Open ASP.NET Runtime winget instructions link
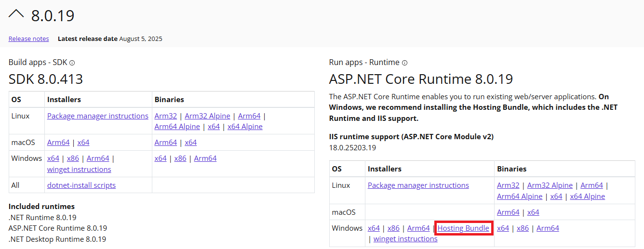Viewport: 644px width, 249px height. pos(405,239)
